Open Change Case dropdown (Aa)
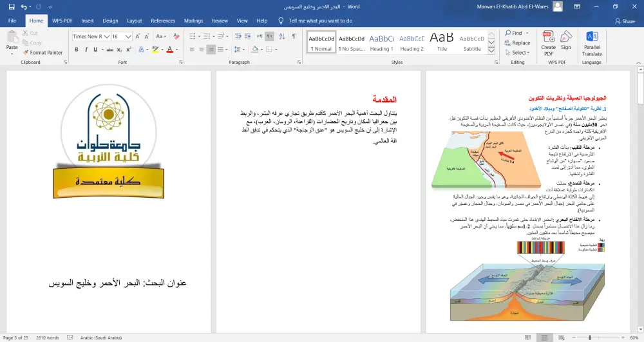Image resolution: width=644 pixels, height=342 pixels. point(161,37)
